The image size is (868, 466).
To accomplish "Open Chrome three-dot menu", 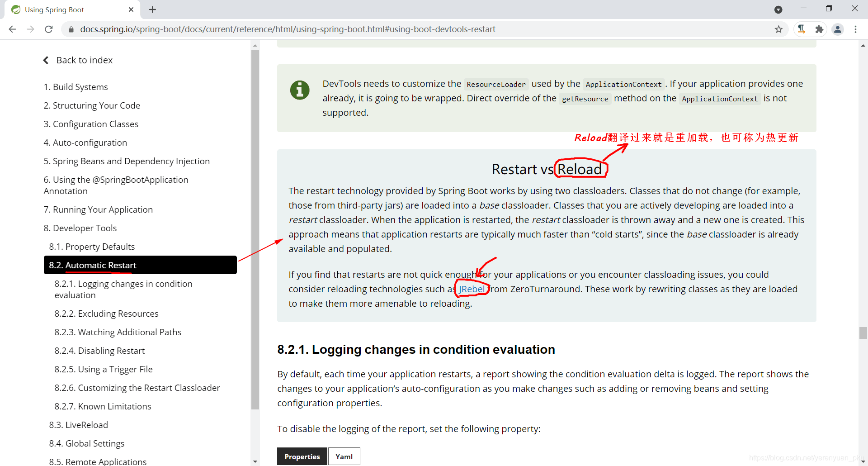I will [855, 29].
